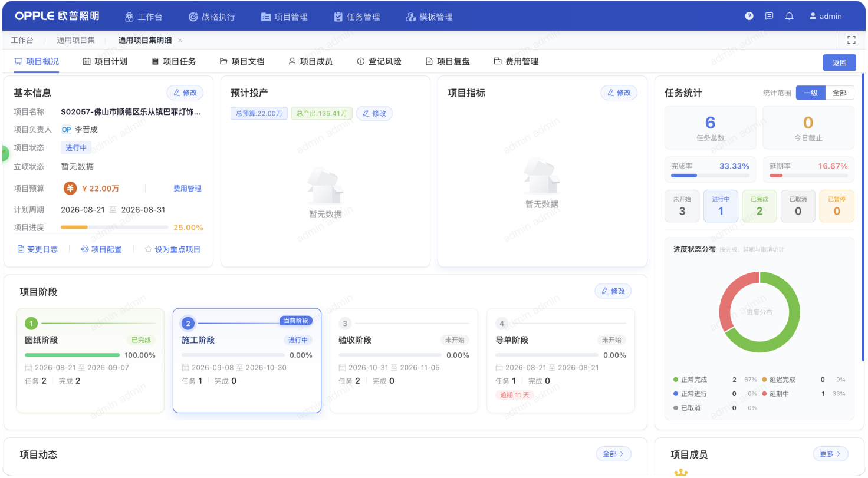This screenshot has width=868, height=478.
Task: Click the yen budget coin icon
Action: click(70, 189)
